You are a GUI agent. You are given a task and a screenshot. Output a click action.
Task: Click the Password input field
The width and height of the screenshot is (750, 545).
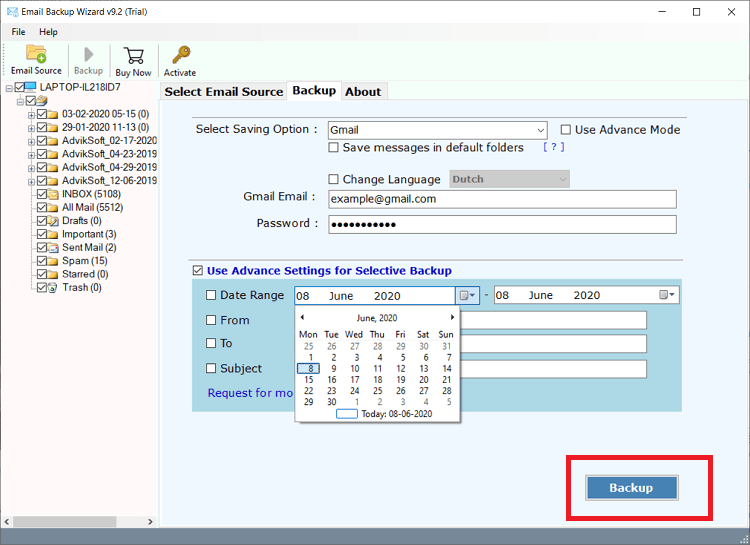tap(502, 224)
